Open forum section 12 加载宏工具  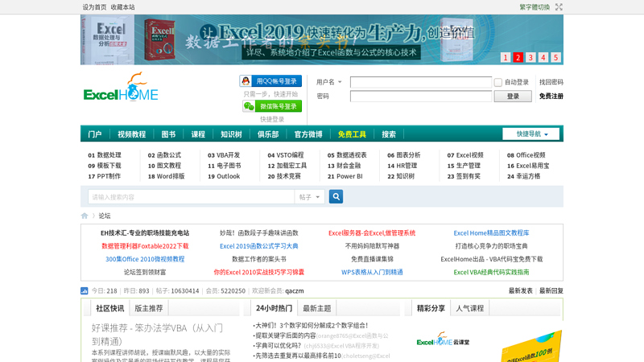click(x=287, y=166)
